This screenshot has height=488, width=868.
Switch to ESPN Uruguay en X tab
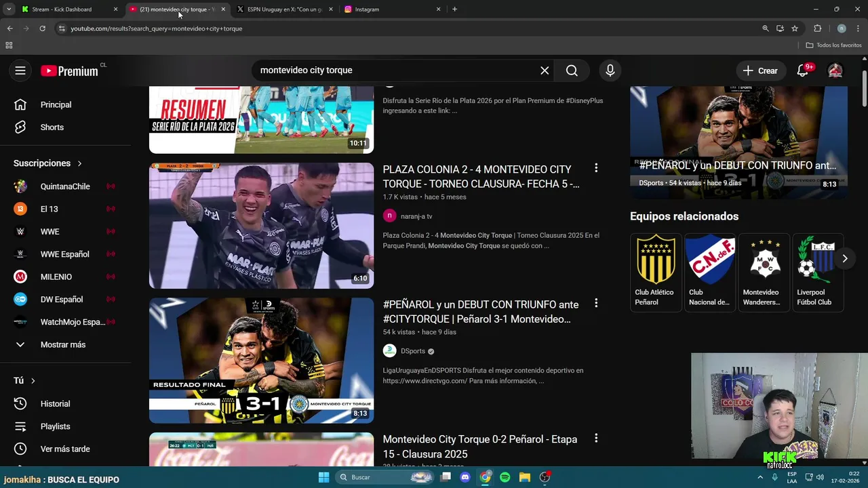point(285,9)
